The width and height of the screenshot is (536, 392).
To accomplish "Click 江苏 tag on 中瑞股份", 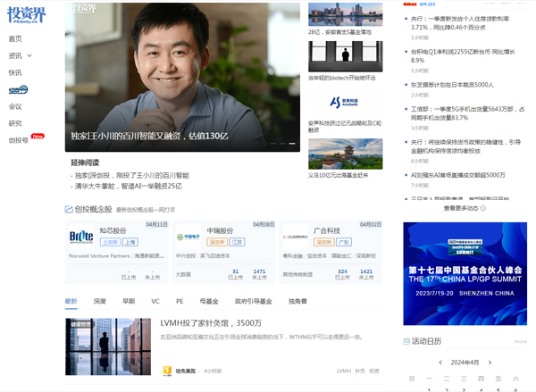I will tap(237, 242).
